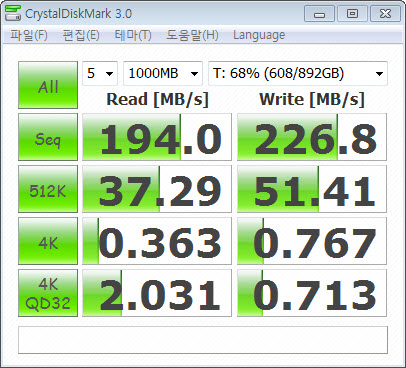Start the Seq benchmark test
Screen dimensions: 406x368
[x=48, y=137]
